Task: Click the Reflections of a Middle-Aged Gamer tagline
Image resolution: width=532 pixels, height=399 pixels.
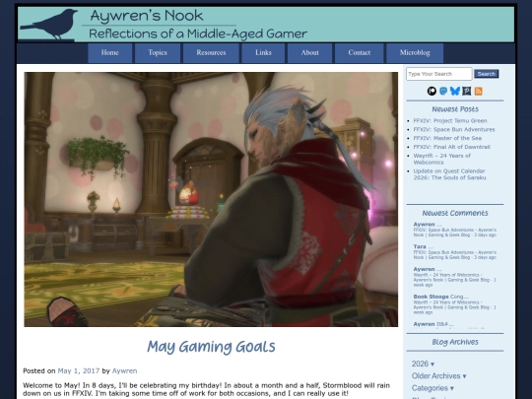Action: 198,33
